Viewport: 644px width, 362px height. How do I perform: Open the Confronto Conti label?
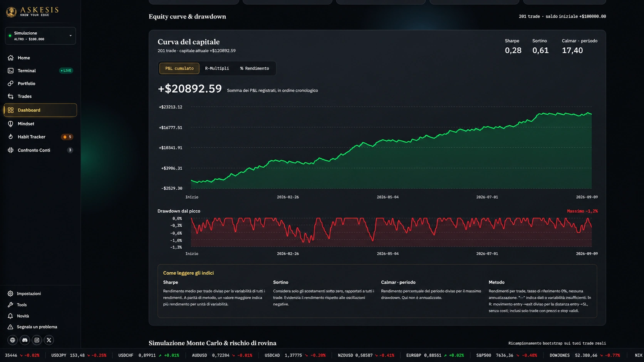pos(34,150)
